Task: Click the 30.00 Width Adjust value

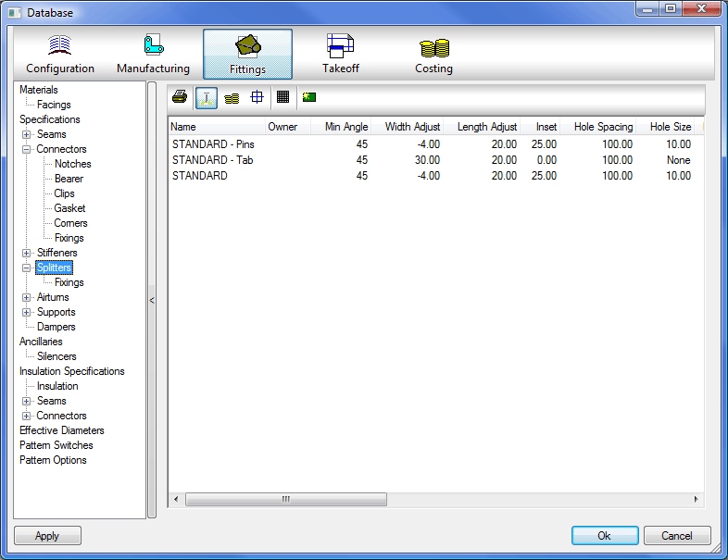Action: tap(427, 160)
